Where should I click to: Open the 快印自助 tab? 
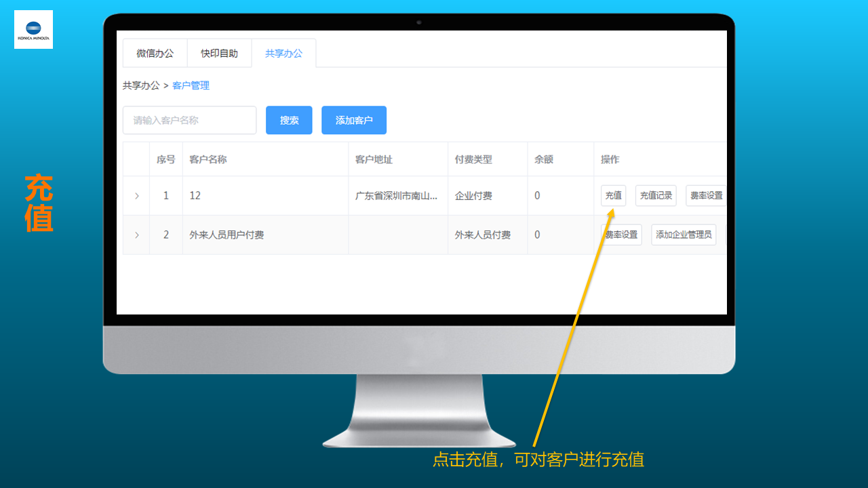219,54
